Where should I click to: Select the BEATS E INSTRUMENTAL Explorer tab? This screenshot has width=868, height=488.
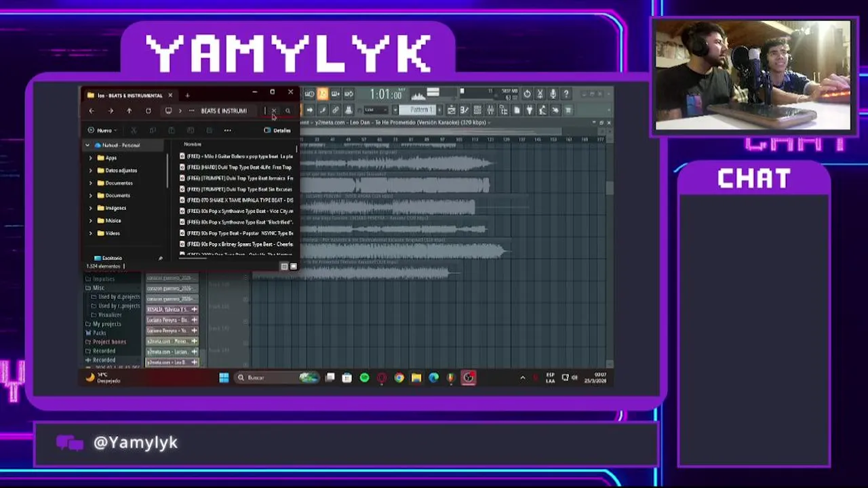(x=129, y=96)
